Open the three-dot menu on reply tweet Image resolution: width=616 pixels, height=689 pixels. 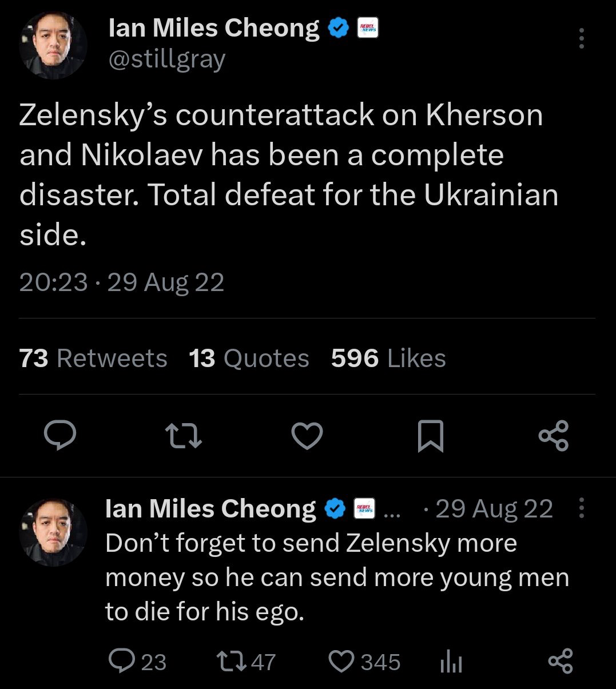pyautogui.click(x=581, y=507)
